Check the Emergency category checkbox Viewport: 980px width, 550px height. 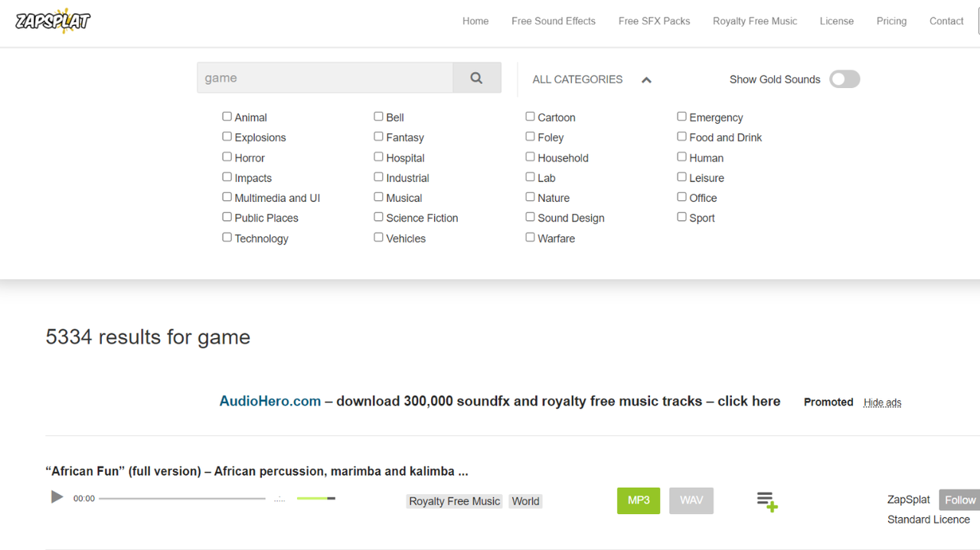(x=681, y=116)
